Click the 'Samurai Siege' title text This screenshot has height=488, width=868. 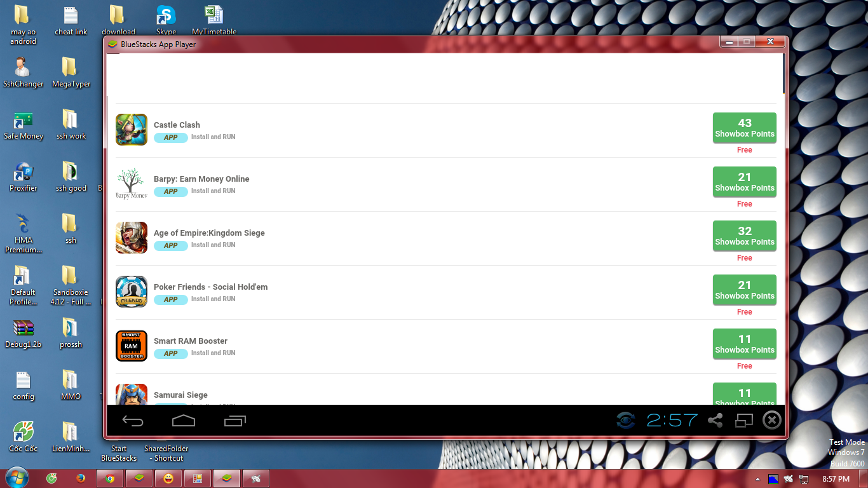tap(180, 395)
